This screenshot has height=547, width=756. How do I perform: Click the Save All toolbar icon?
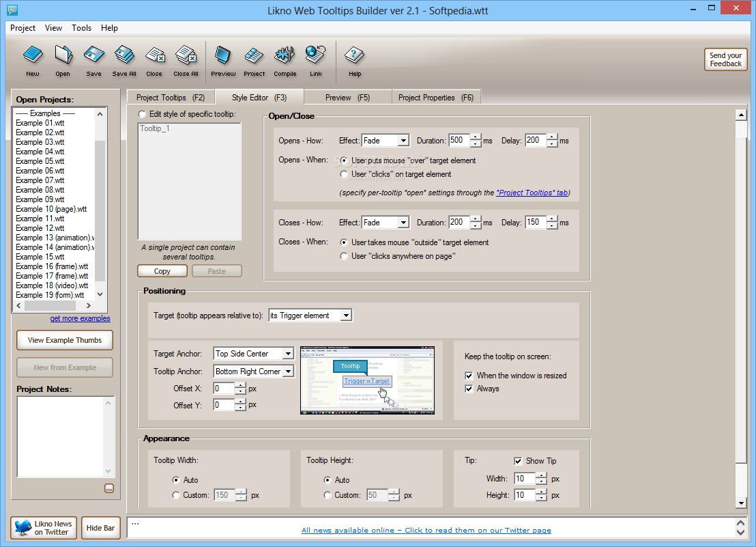(x=124, y=61)
